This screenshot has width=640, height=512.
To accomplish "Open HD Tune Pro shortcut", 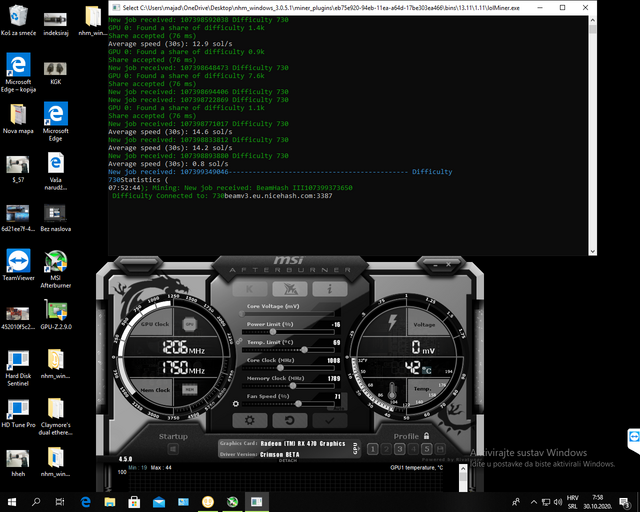I will click(x=18, y=413).
